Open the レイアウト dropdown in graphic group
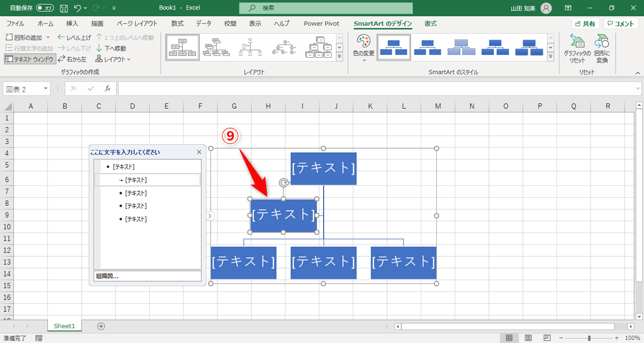 pyautogui.click(x=113, y=59)
